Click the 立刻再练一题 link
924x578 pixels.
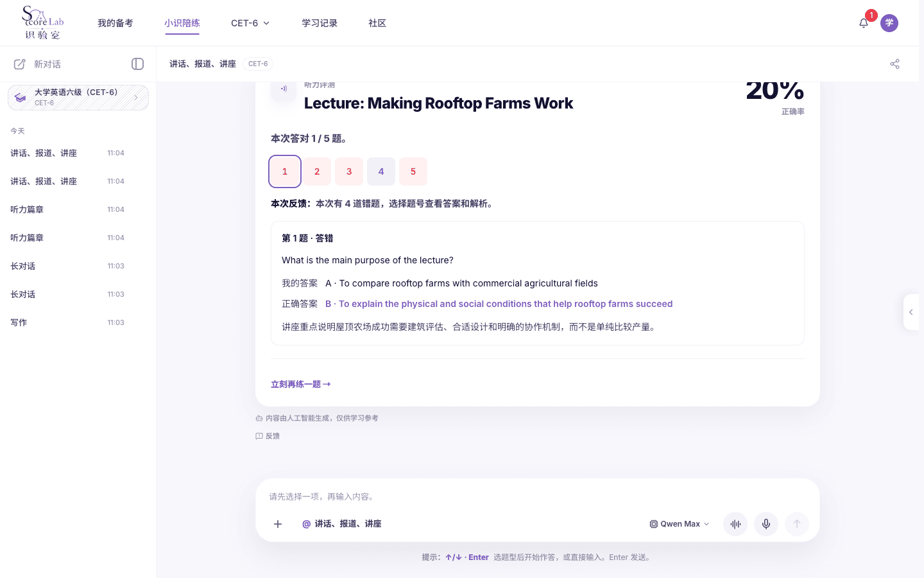click(301, 384)
